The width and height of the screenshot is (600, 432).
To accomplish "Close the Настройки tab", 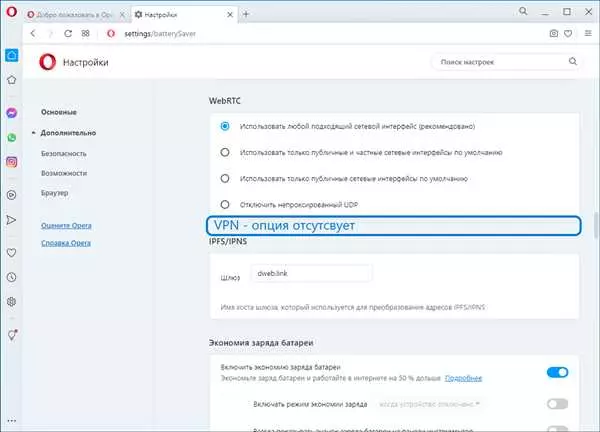I will point(230,15).
